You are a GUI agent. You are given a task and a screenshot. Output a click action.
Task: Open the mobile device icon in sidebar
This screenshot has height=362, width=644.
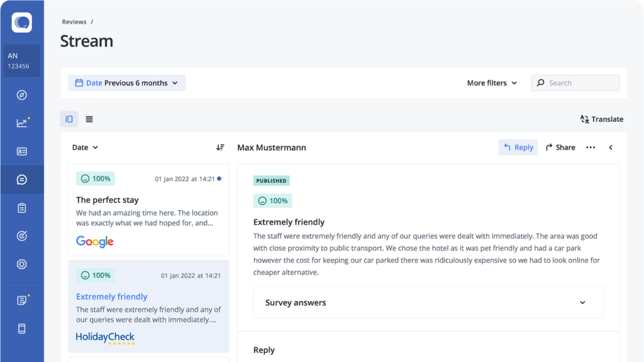click(x=22, y=328)
